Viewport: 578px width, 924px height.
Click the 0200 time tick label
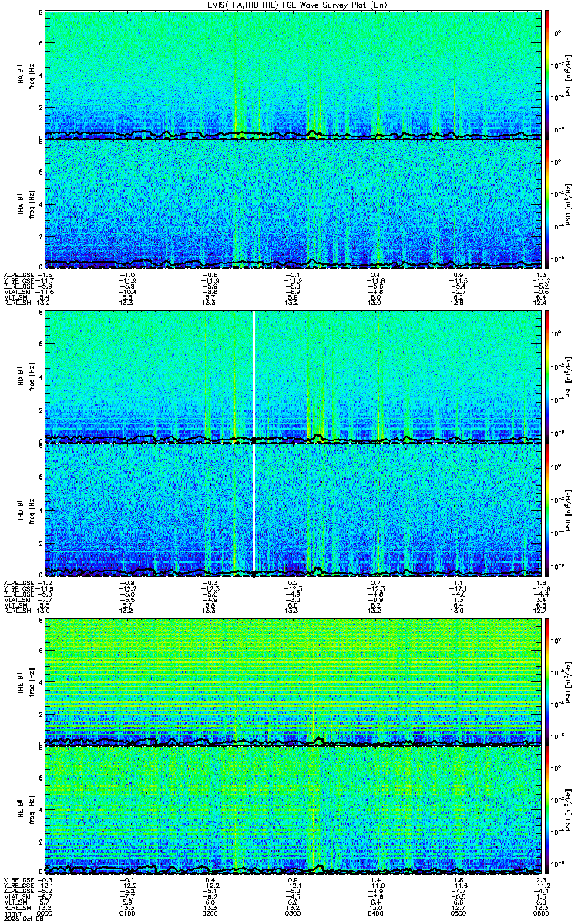[210, 913]
